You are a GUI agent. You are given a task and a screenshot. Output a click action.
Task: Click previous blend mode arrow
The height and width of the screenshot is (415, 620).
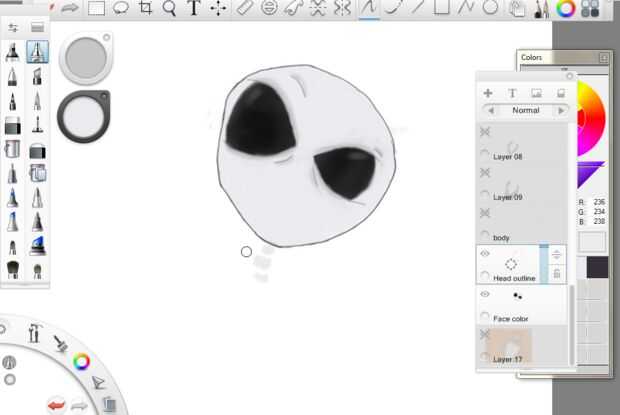tap(491, 111)
